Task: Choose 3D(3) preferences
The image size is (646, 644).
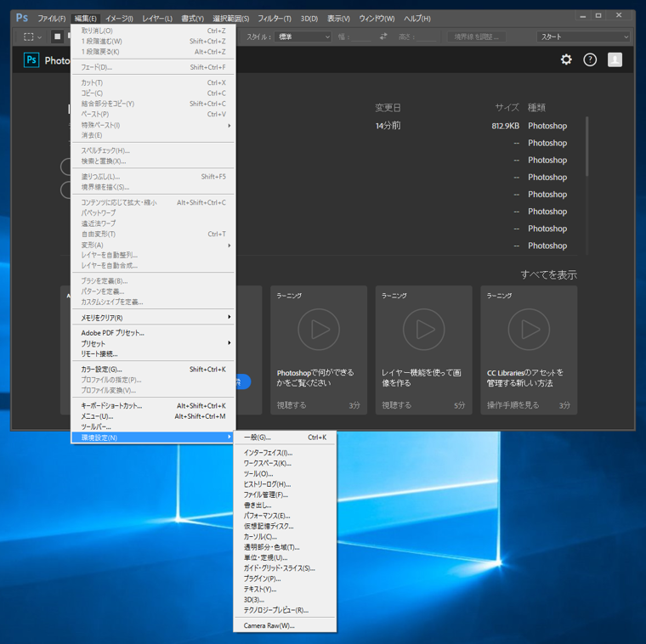Action: pyautogui.click(x=285, y=600)
